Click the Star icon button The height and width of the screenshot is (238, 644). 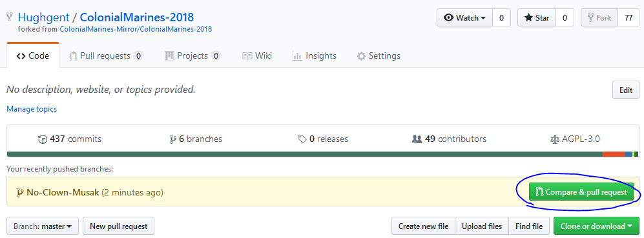coord(537,18)
